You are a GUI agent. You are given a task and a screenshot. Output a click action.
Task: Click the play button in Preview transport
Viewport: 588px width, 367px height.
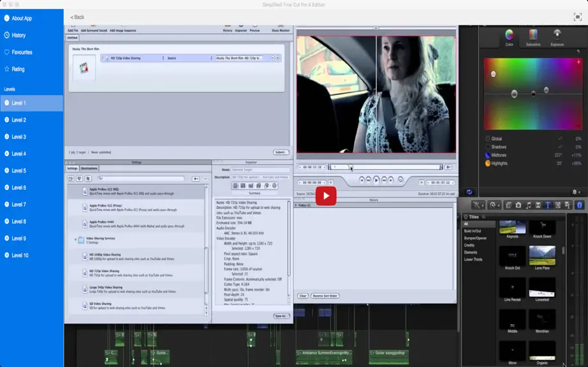click(376, 180)
